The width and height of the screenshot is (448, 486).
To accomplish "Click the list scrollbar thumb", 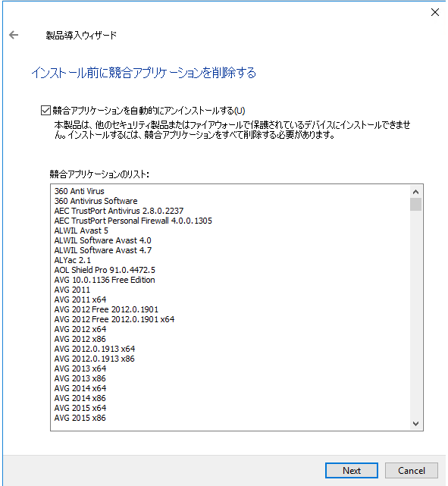I will point(415,204).
